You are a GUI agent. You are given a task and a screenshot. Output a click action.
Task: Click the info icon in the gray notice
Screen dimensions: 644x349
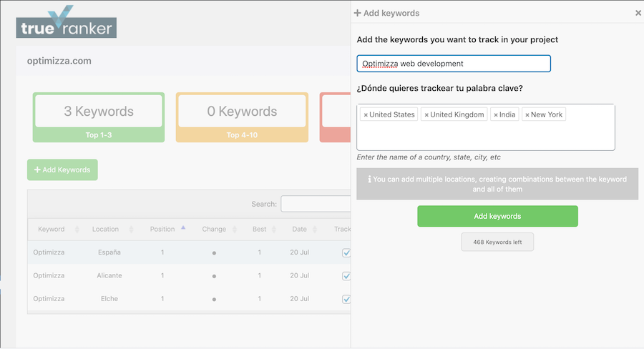[x=369, y=180]
